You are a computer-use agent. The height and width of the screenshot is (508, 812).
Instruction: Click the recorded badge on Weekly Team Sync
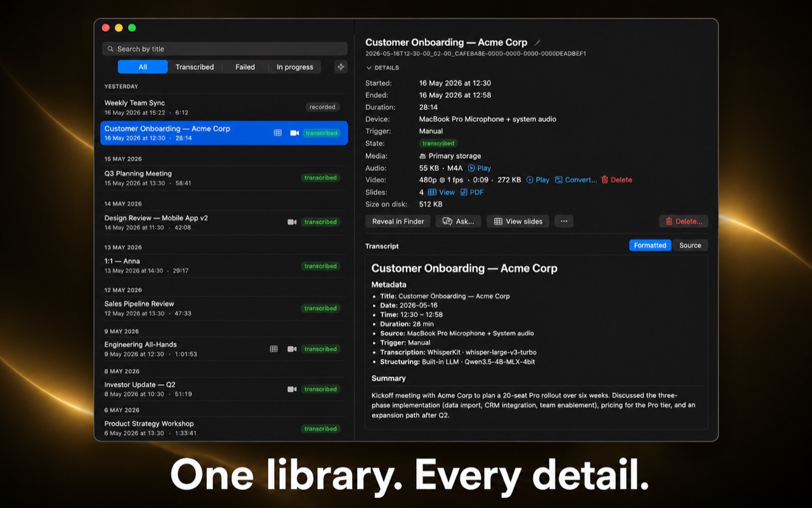322,107
